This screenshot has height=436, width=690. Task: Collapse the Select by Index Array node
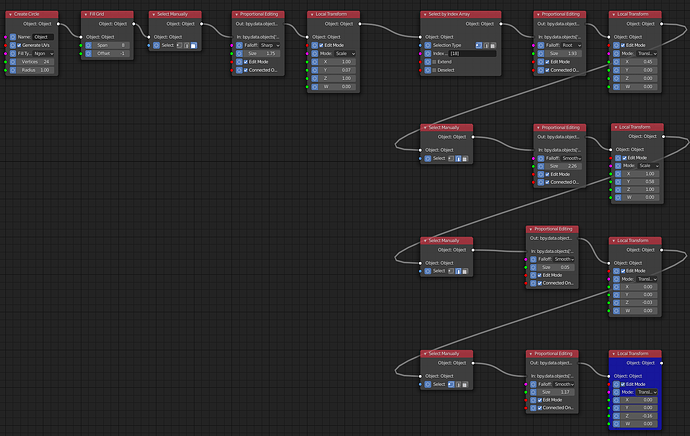[425, 15]
